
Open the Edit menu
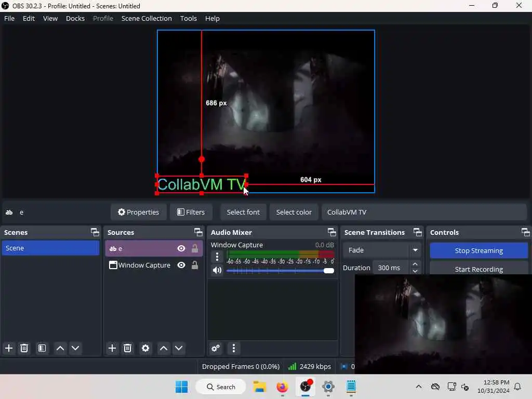tap(29, 18)
